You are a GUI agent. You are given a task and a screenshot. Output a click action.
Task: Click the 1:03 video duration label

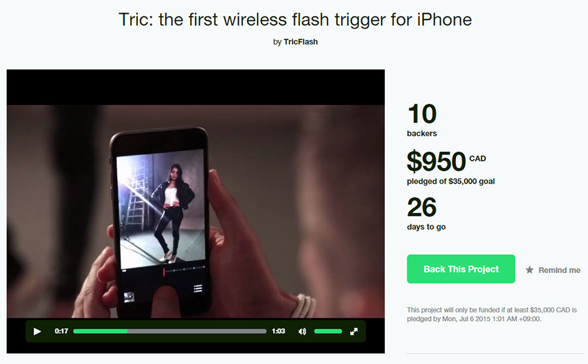(278, 331)
